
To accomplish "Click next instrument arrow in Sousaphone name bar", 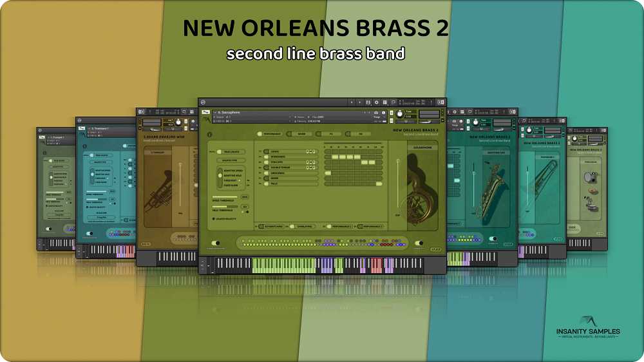I will coord(369,113).
